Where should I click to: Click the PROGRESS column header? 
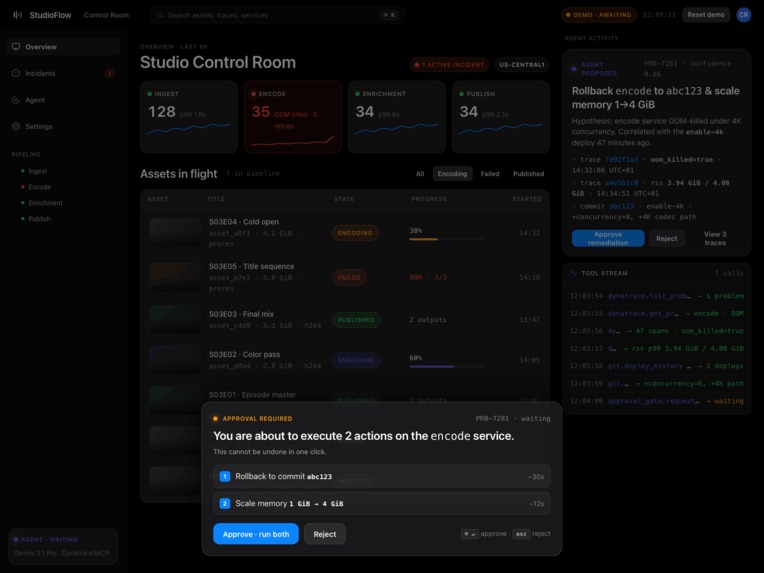429,199
